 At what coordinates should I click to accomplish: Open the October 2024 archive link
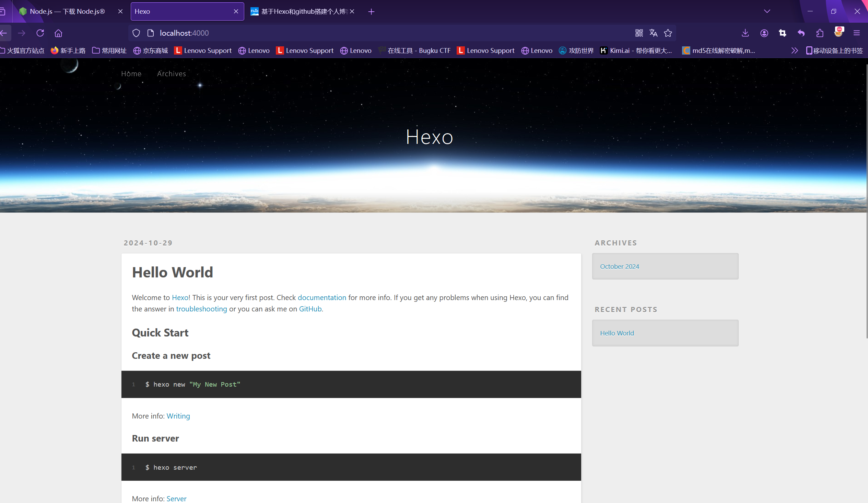[x=619, y=266]
